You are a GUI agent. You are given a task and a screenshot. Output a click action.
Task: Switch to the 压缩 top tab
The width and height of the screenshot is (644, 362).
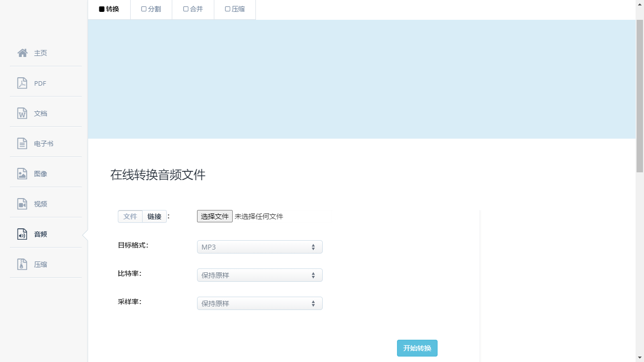pyautogui.click(x=235, y=9)
